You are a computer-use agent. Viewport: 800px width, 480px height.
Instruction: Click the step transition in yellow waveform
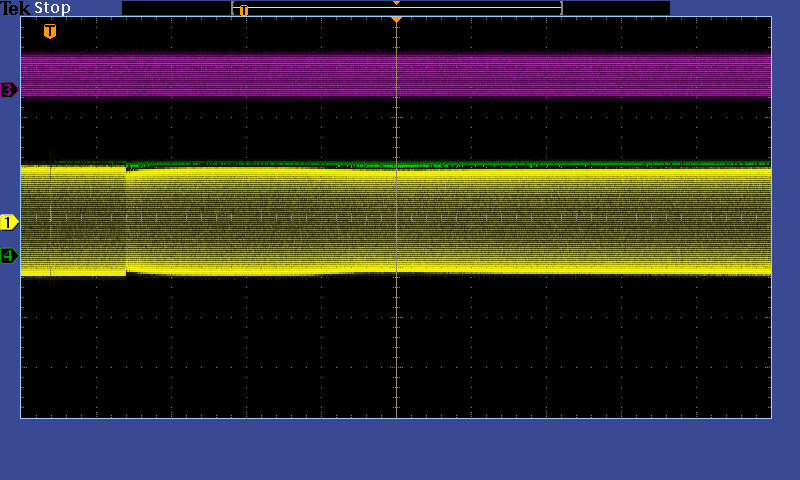pyautogui.click(x=126, y=220)
